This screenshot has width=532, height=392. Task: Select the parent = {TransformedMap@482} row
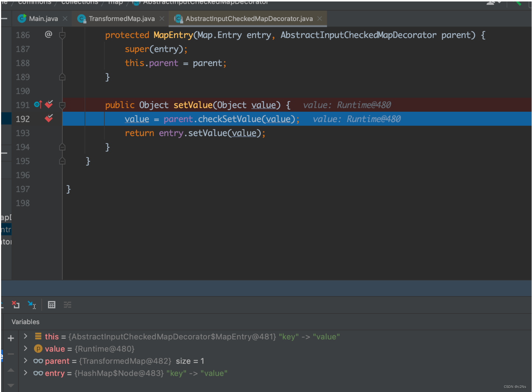275,361
